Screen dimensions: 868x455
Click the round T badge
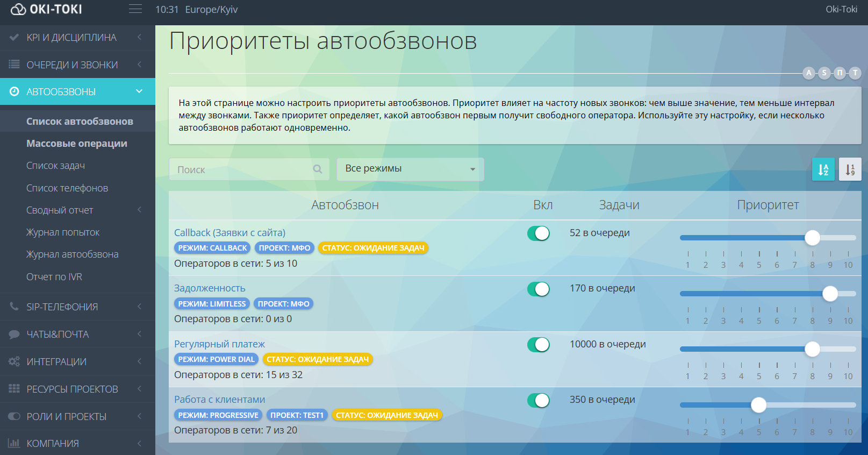[x=855, y=73]
